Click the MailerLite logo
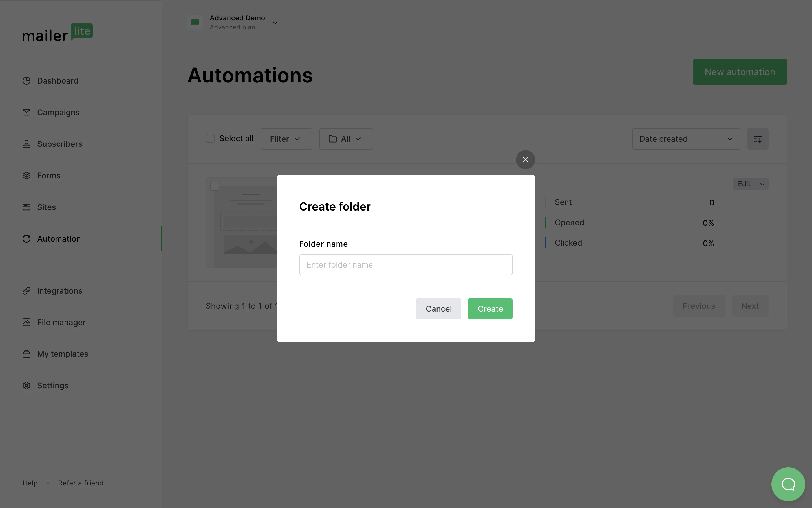812x508 pixels. (58, 32)
